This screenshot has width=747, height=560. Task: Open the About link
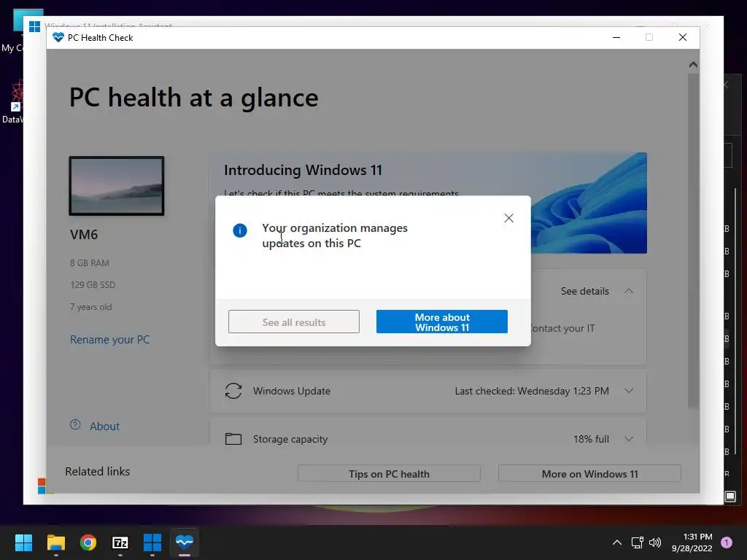click(x=105, y=426)
